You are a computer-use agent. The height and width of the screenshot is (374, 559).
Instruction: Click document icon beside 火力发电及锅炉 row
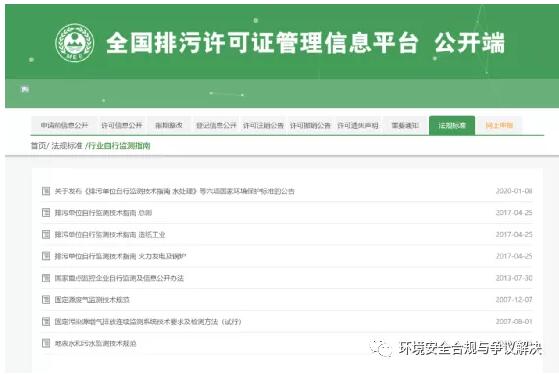pyautogui.click(x=46, y=256)
